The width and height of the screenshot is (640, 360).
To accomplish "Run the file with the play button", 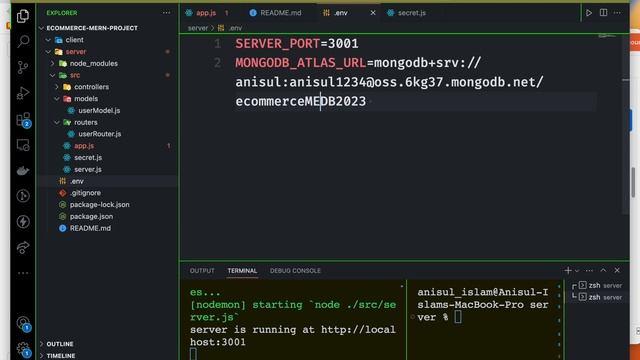I will pyautogui.click(x=589, y=13).
